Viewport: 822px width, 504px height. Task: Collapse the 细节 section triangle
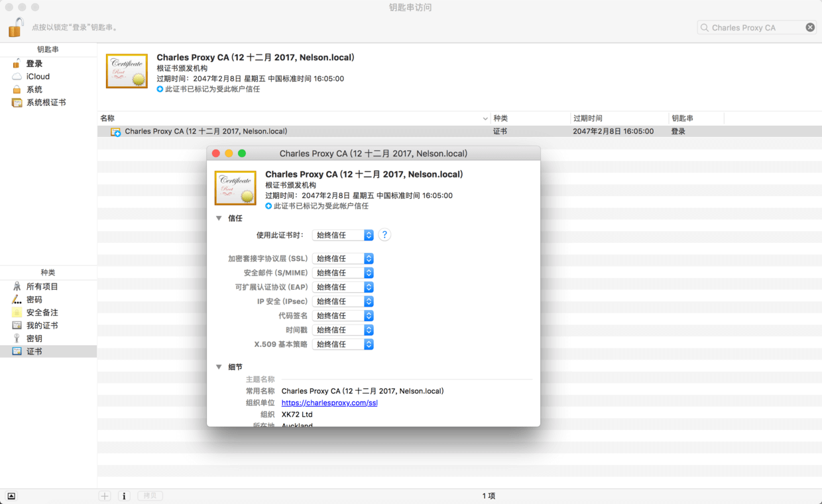[219, 367]
